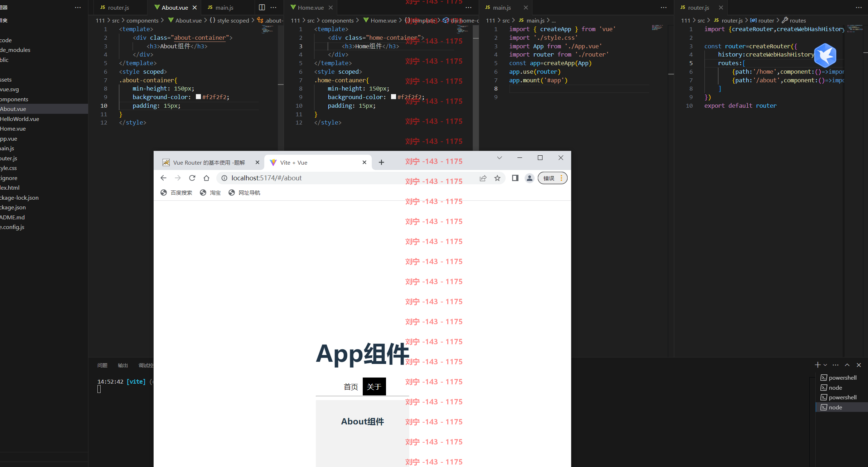Viewport: 868px width, 467px height.
Task: Add new terminal with plus icon
Action: [818, 365]
